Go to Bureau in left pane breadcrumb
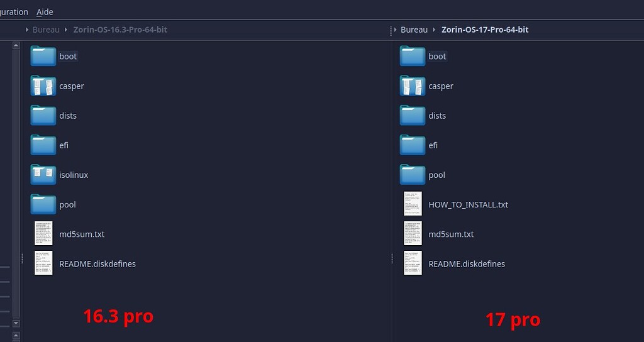This screenshot has height=342, width=644. (46, 30)
